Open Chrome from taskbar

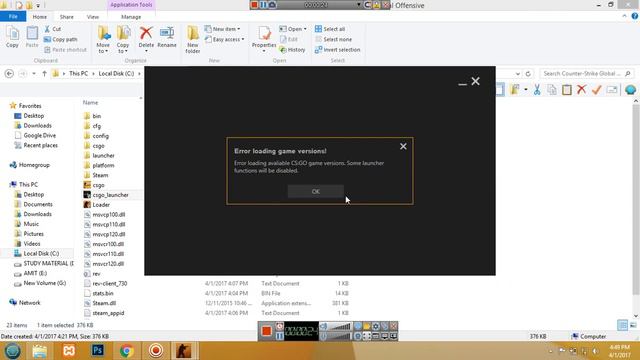(127, 351)
